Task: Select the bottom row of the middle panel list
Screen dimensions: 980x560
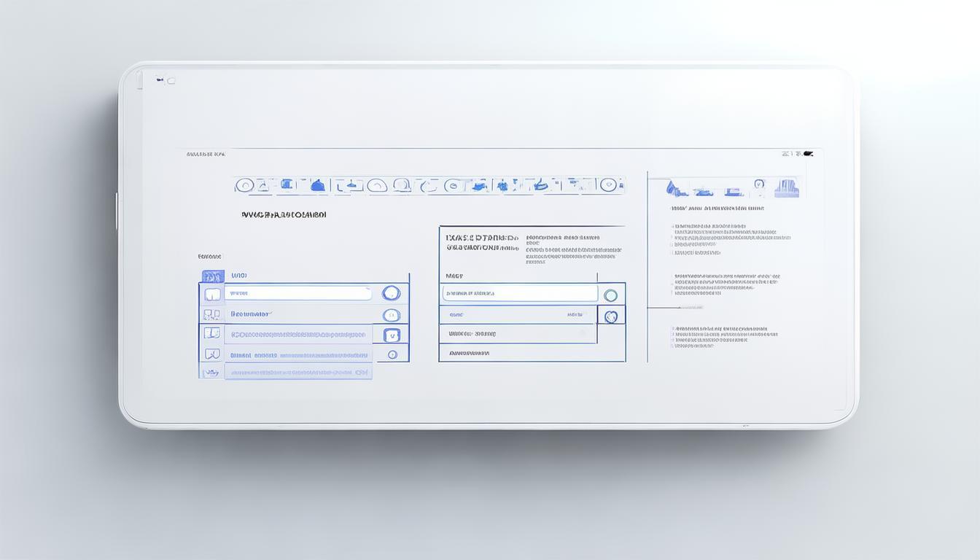Action: [x=518, y=353]
